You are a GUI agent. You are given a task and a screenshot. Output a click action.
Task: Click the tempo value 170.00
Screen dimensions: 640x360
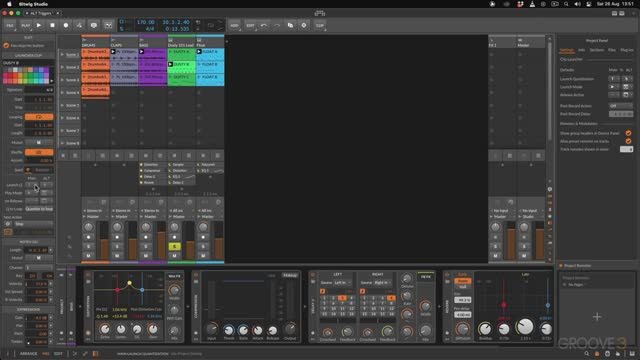146,22
